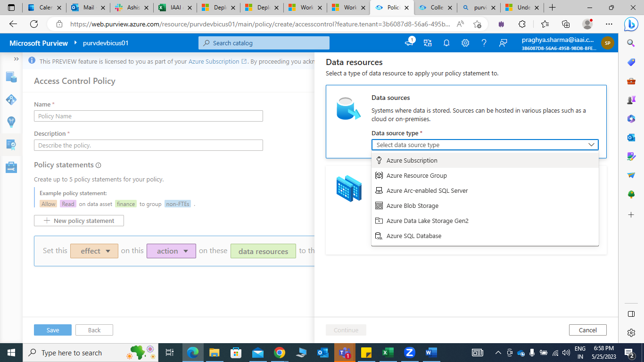The width and height of the screenshot is (644, 362).
Task: Open the Purview release notes icon with badge
Action: click(410, 42)
